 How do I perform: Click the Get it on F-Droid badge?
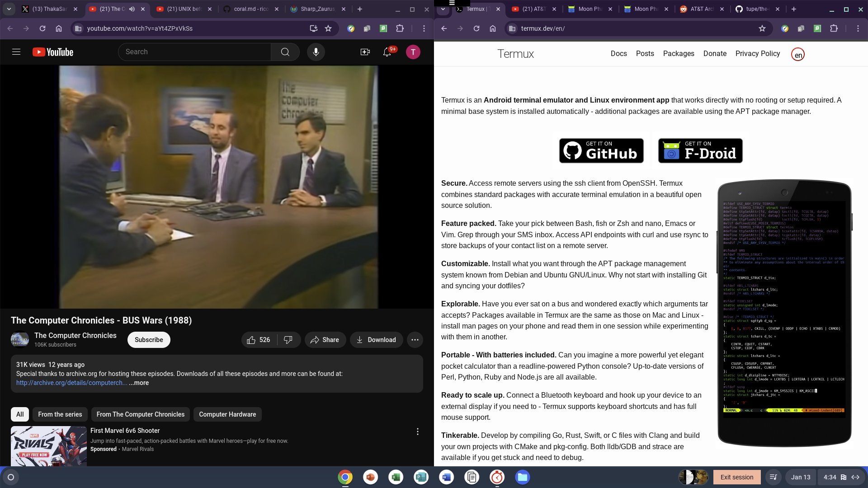point(700,151)
